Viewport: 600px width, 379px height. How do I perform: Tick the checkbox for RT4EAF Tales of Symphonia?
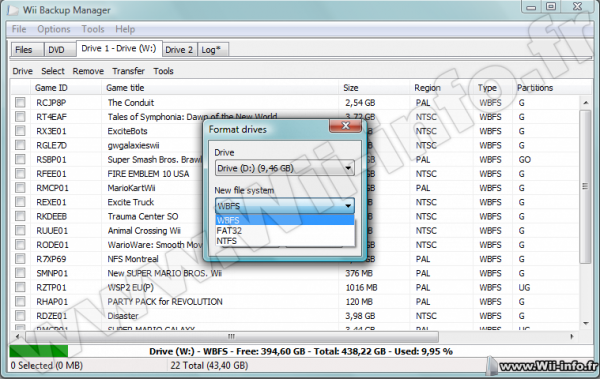pyautogui.click(x=20, y=116)
